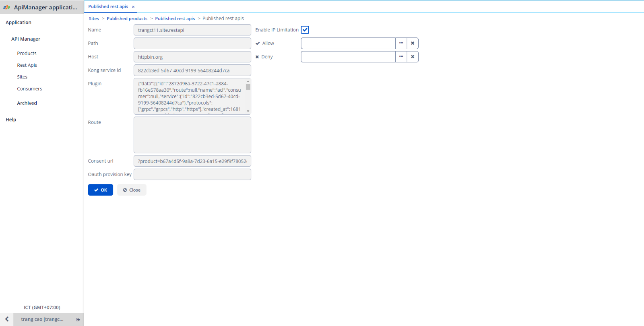Click the Close button
The height and width of the screenshot is (326, 644).
coord(132,190)
